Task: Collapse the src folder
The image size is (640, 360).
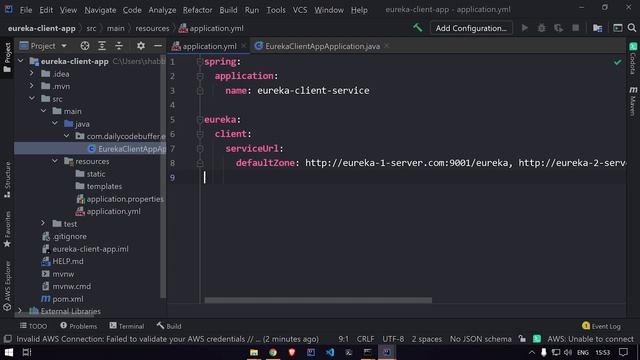Action: click(32, 99)
